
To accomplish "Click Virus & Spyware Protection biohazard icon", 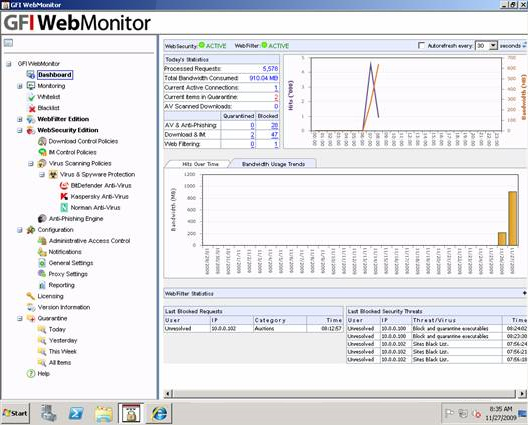I will tap(53, 174).
